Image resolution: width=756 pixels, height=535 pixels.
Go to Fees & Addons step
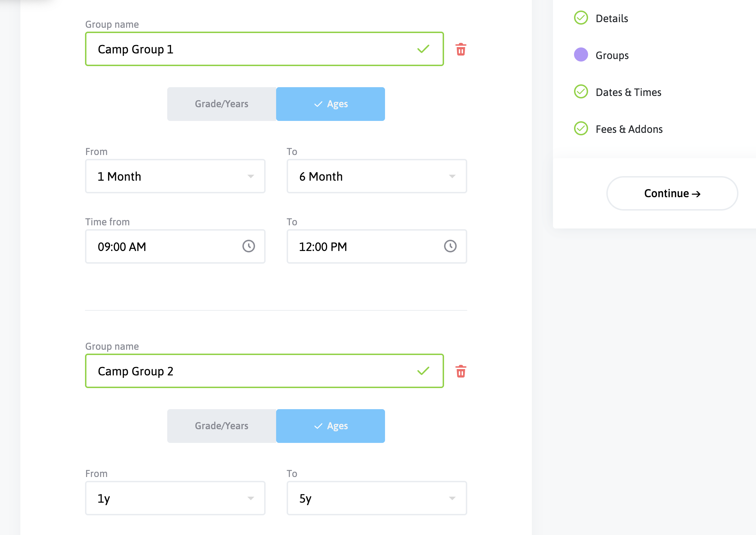[x=629, y=129]
